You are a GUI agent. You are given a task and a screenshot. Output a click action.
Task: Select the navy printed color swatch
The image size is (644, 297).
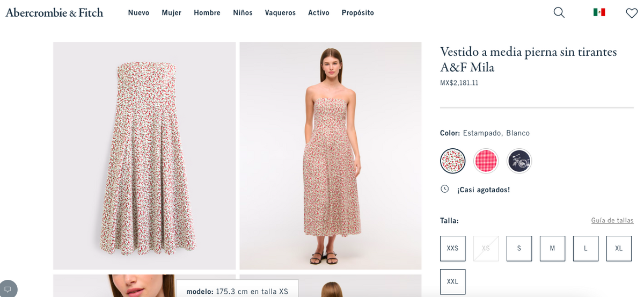(519, 161)
